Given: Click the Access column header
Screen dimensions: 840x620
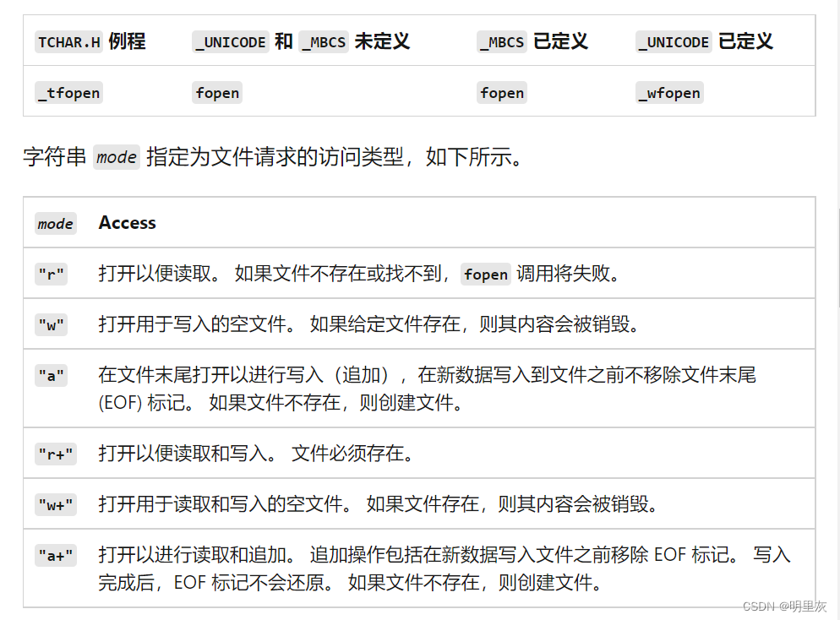Looking at the screenshot, I should click(x=127, y=222).
